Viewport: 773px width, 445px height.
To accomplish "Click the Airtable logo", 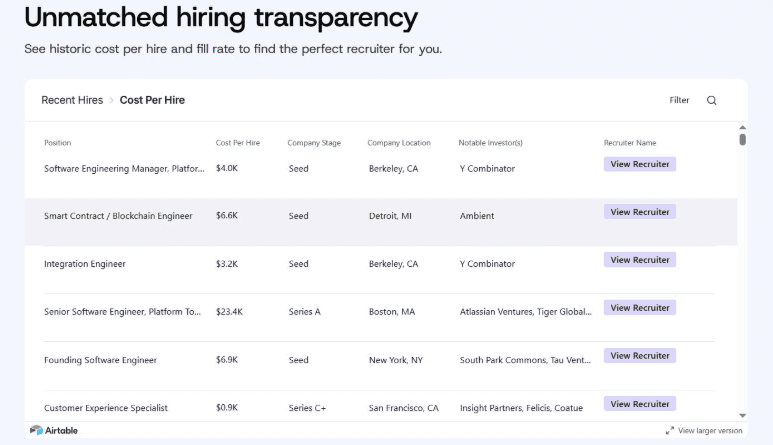I will pyautogui.click(x=54, y=430).
